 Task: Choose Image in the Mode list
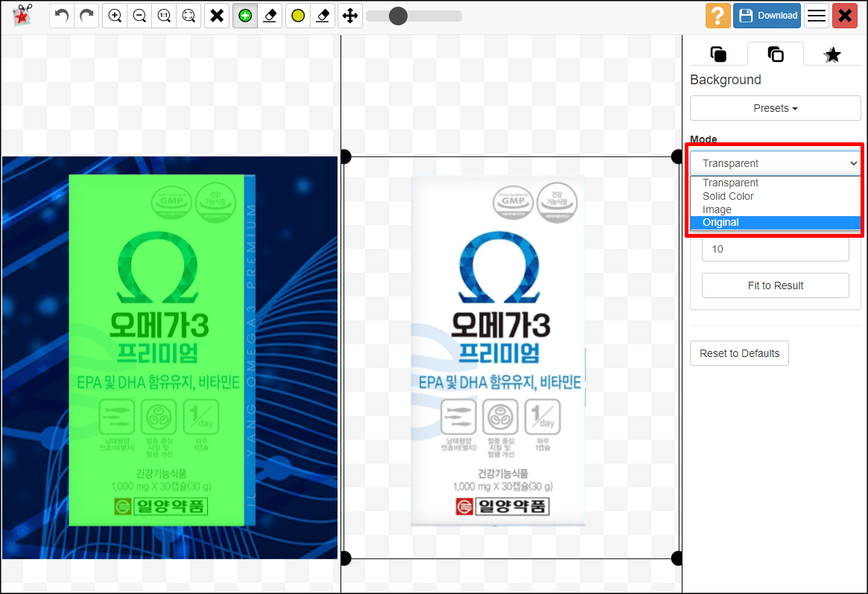point(775,209)
